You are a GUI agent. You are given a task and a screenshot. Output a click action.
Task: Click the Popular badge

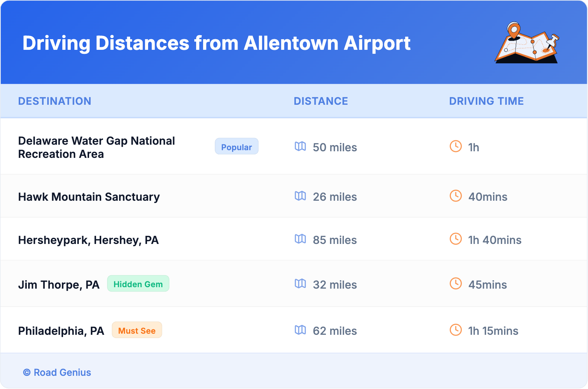[x=236, y=147]
